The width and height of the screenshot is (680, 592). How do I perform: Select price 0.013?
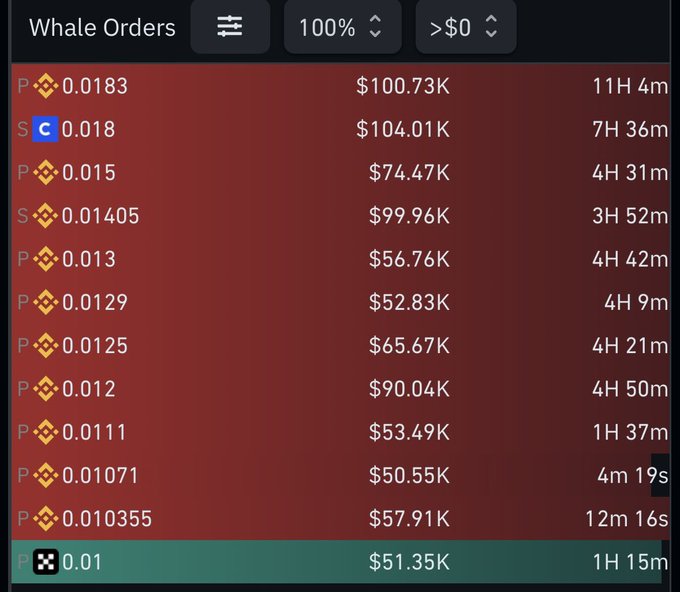(x=89, y=259)
